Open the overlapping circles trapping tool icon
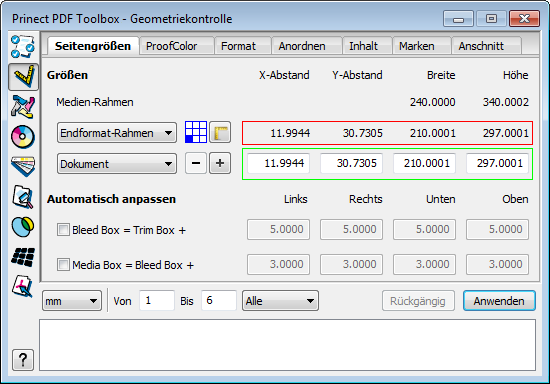 tap(23, 227)
